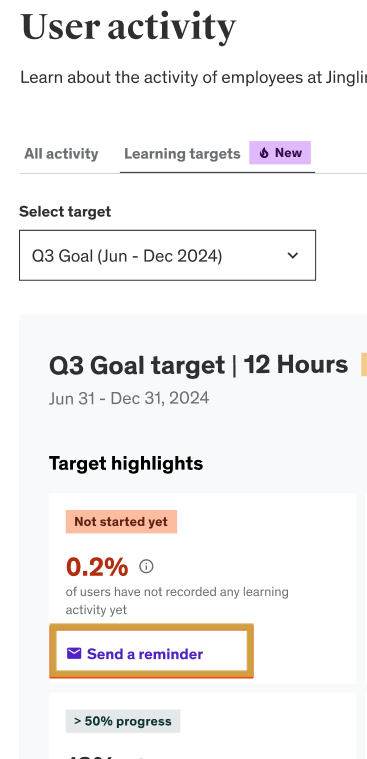Screen dimensions: 367x759
Task: Click the > 50% progress tag
Action: point(123,721)
